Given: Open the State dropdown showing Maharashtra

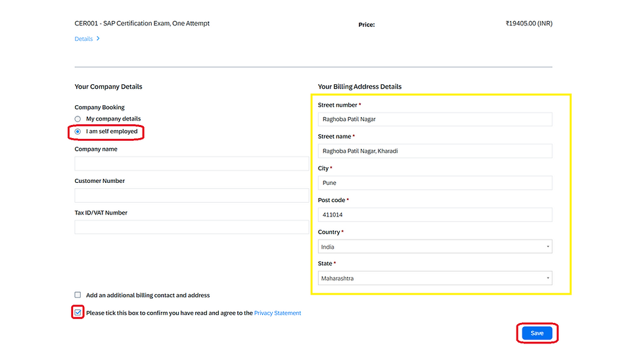Looking at the screenshot, I should tap(435, 278).
